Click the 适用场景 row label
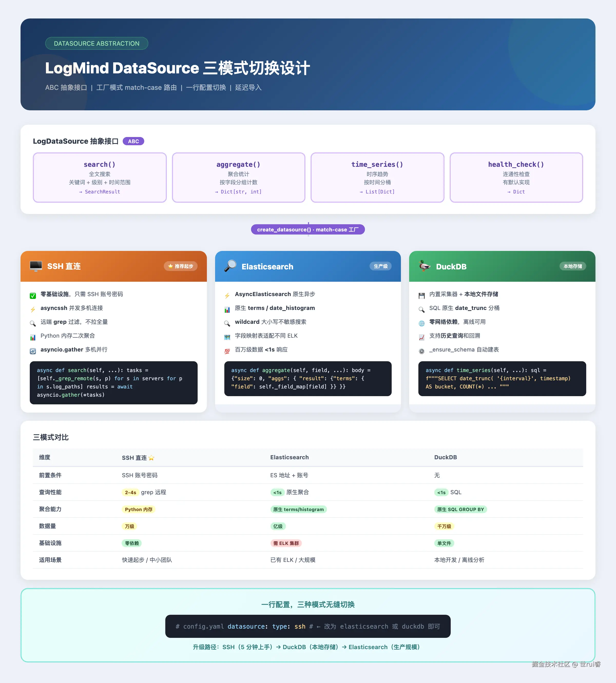Screen dimensions: 616x683 point(50,560)
